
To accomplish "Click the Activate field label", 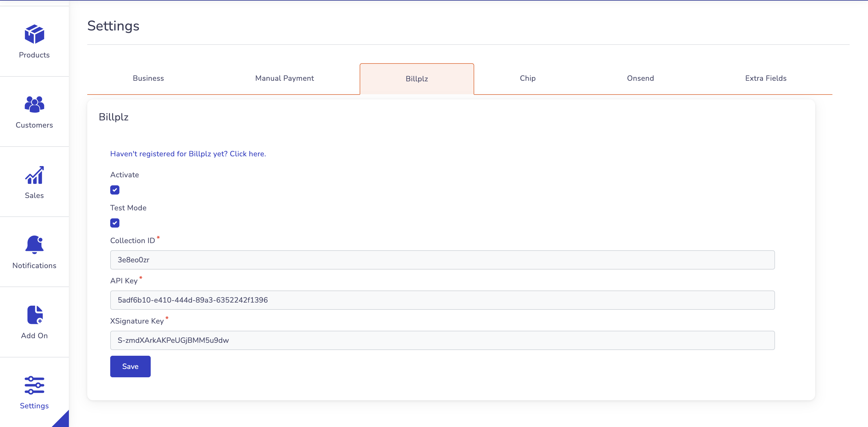I will tap(125, 175).
